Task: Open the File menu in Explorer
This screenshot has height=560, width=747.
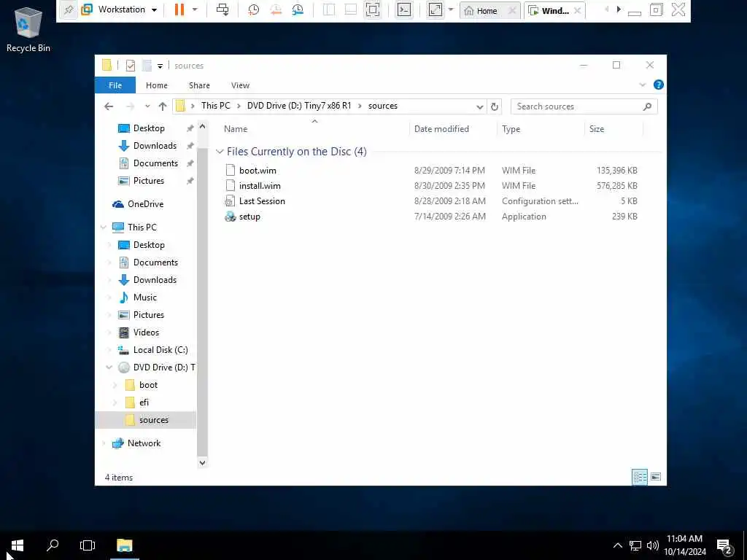Action: (x=115, y=85)
